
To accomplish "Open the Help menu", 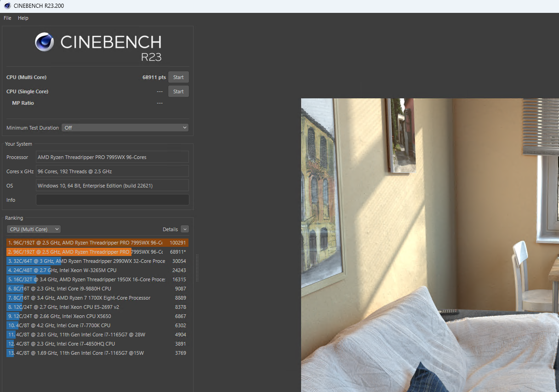I will (23, 18).
